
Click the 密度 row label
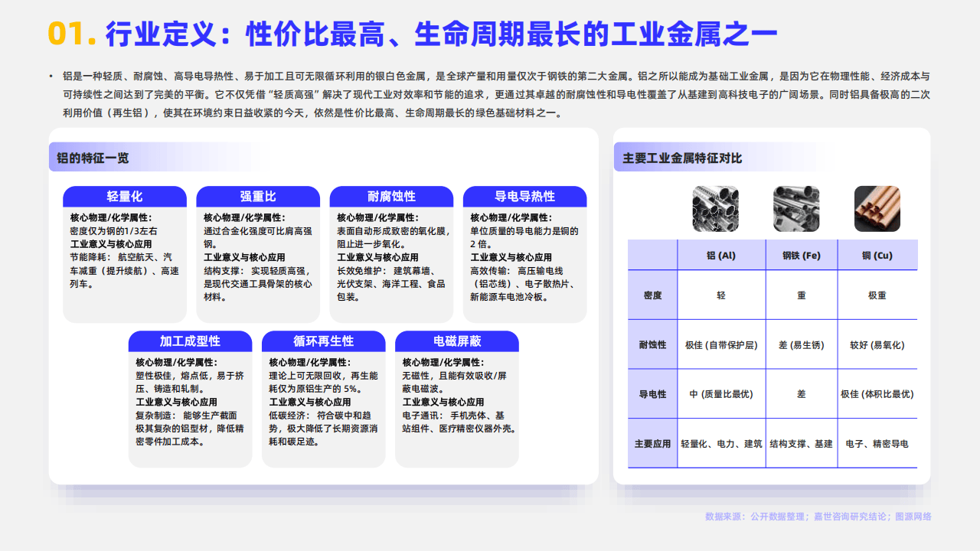(652, 295)
